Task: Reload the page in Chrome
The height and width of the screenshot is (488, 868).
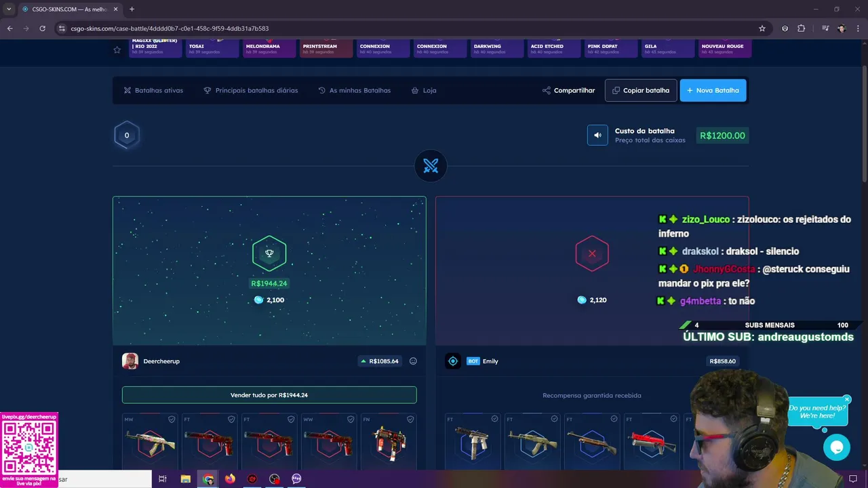Action: pos(42,28)
